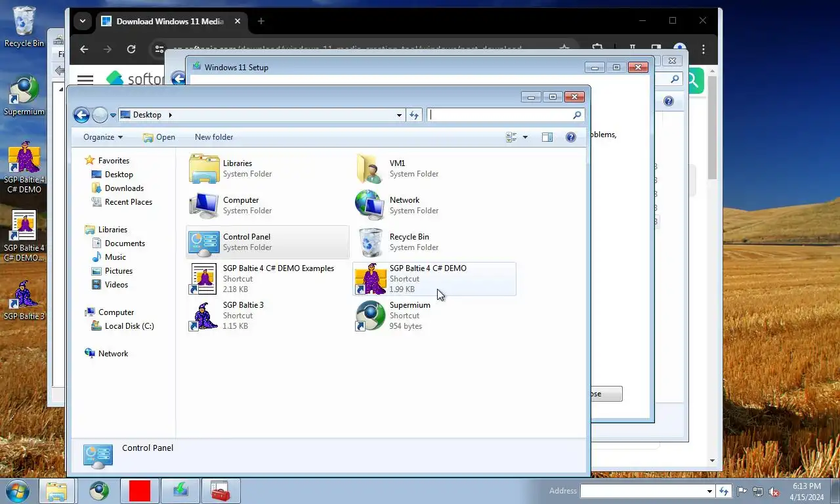Viewport: 840px width, 504px height.
Task: Click into the Explorer search input field
Action: [500, 115]
